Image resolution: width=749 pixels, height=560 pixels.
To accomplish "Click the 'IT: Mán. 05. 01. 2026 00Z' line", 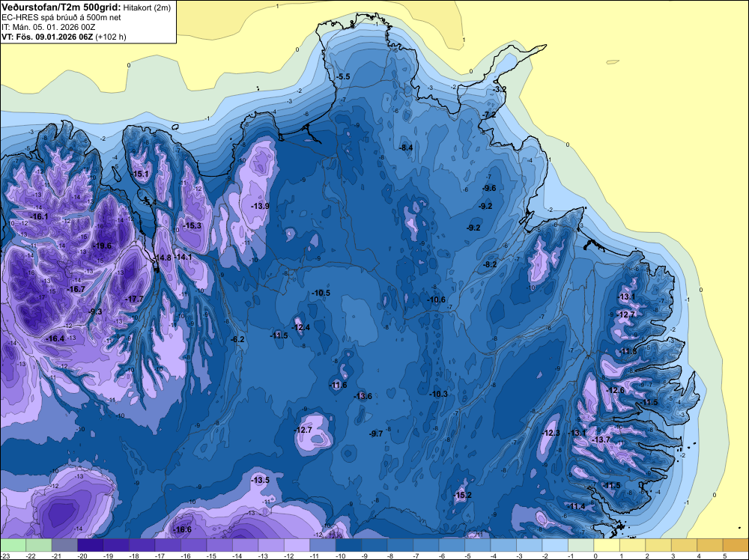I will pyautogui.click(x=48, y=27).
